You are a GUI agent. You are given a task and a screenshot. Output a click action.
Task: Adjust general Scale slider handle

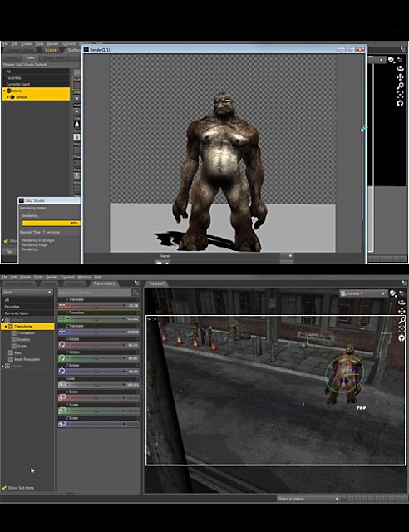(x=96, y=384)
